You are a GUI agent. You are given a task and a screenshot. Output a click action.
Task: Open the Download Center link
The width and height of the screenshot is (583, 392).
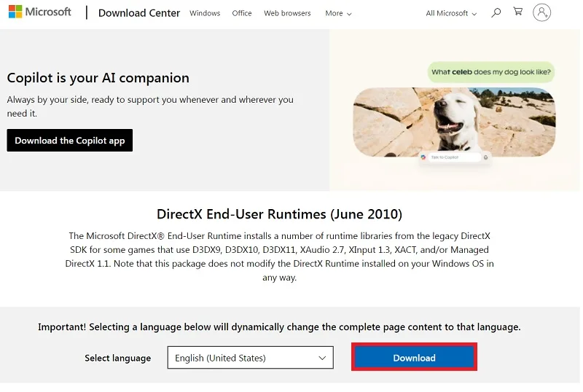(139, 13)
